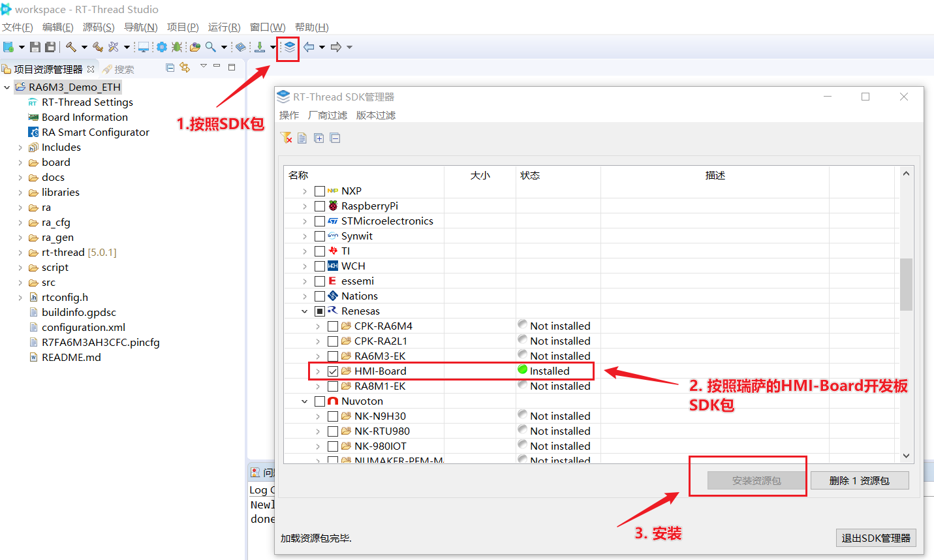The image size is (934, 560).
Task: Open the 操作 menu in SDK Manager
Action: 289,115
